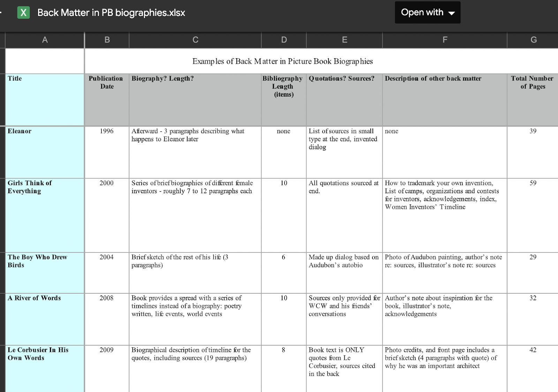Viewport: 558px width, 392px height.
Task: Click the total pages cell '39'
Action: point(533,152)
